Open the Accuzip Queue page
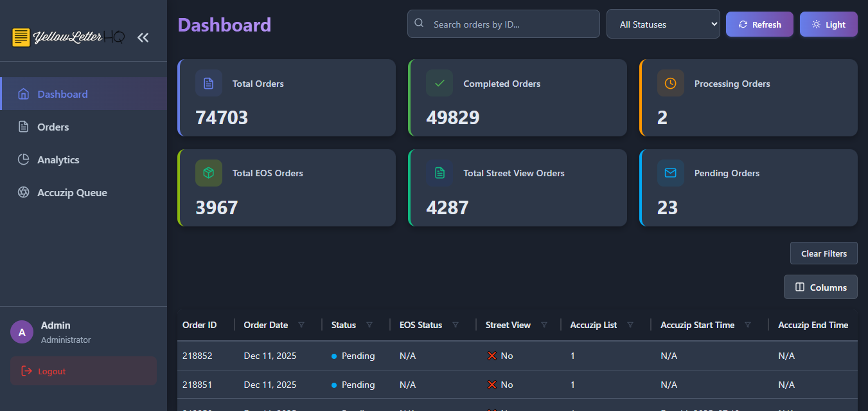The width and height of the screenshot is (868, 411). [72, 192]
